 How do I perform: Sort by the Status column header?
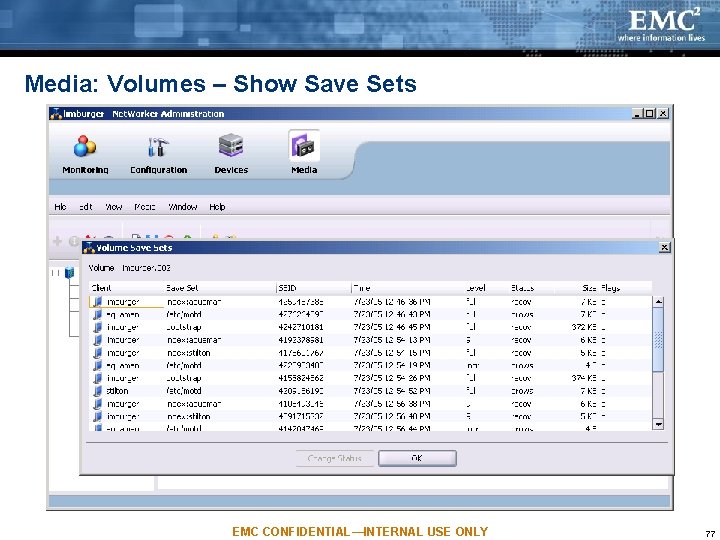tap(531, 288)
